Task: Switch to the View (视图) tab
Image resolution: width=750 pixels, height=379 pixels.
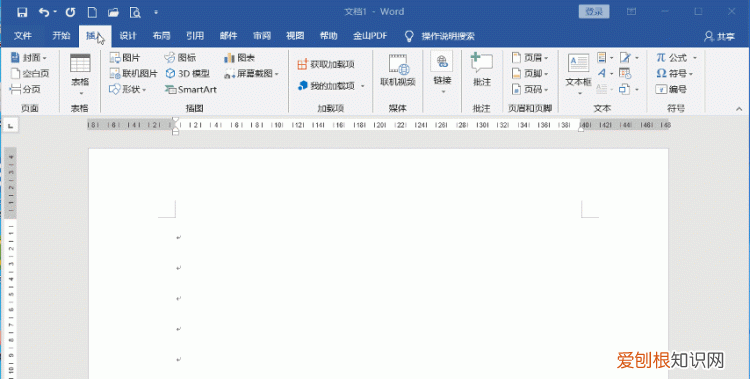Action: click(295, 36)
